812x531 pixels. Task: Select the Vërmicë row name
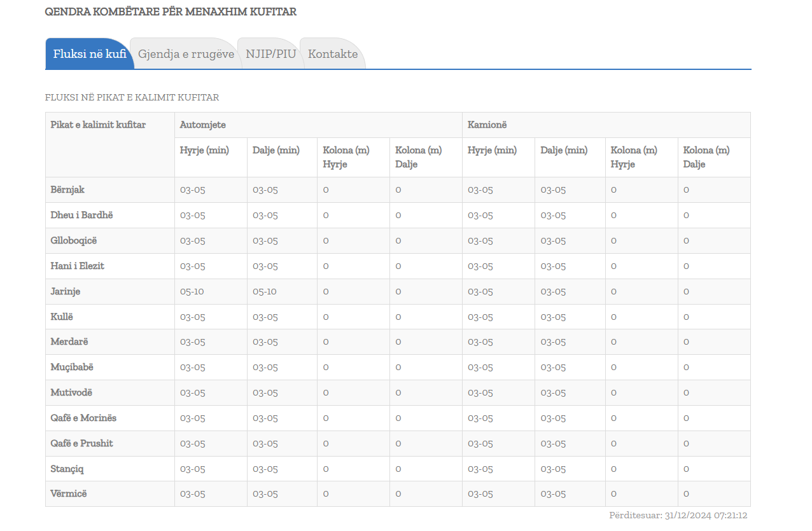[69, 493]
